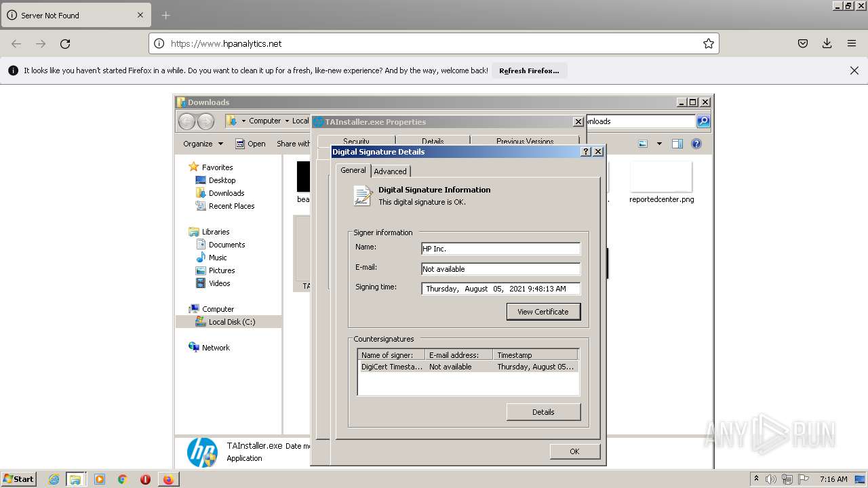This screenshot has width=868, height=488.
Task: Open Windows Media Player taskbar icon
Action: (x=100, y=479)
